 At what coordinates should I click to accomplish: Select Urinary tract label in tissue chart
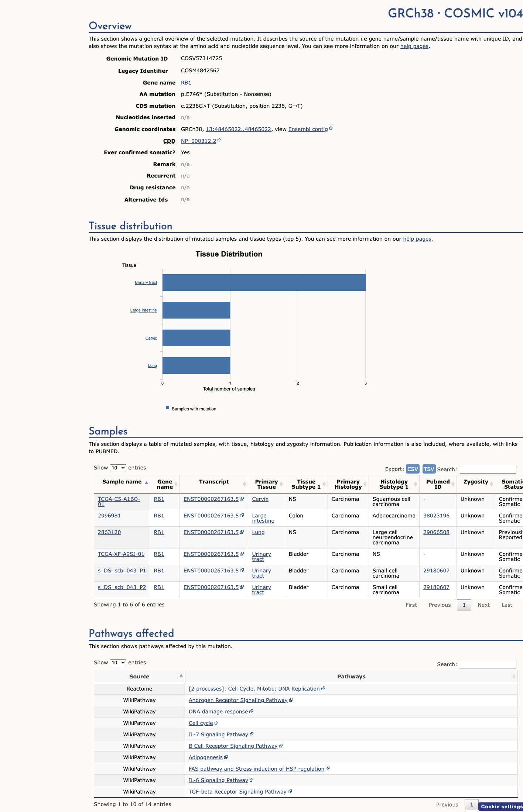coord(146,282)
